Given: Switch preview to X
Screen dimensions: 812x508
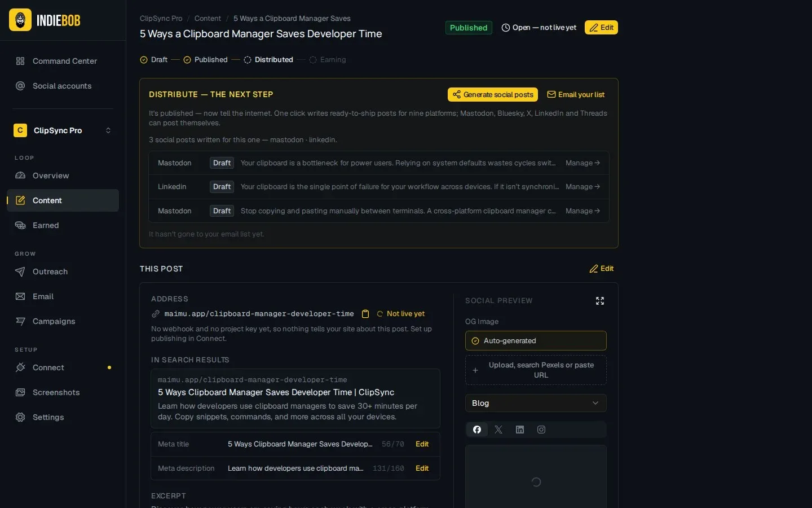Looking at the screenshot, I should (498, 430).
